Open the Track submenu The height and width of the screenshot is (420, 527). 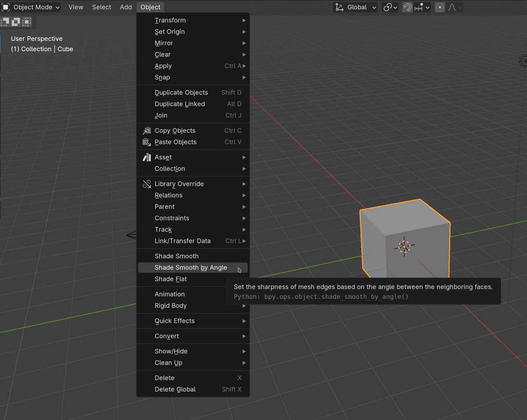193,230
